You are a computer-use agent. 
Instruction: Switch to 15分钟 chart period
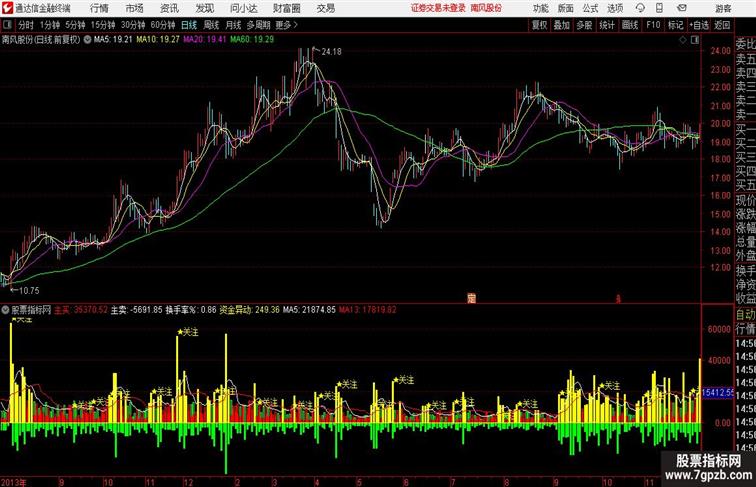pyautogui.click(x=103, y=25)
